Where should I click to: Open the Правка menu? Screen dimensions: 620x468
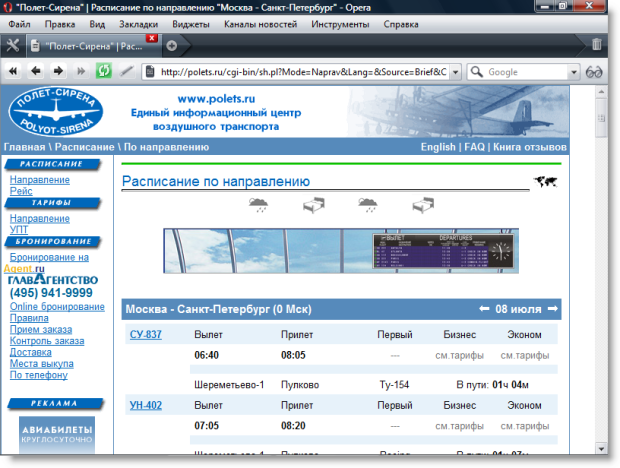click(60, 25)
